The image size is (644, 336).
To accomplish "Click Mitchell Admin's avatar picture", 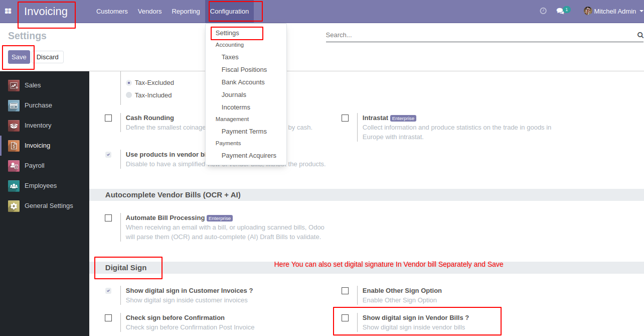I will [x=588, y=11].
